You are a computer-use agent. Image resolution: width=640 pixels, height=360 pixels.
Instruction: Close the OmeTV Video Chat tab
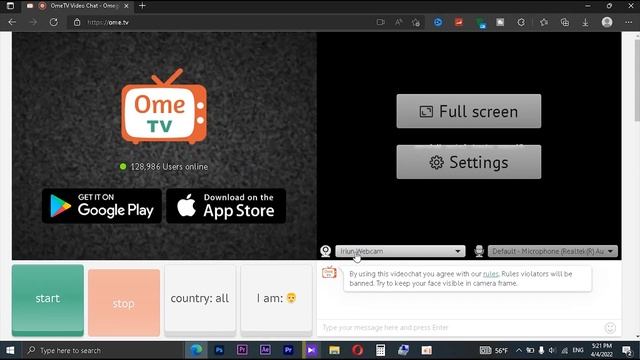coord(126,6)
